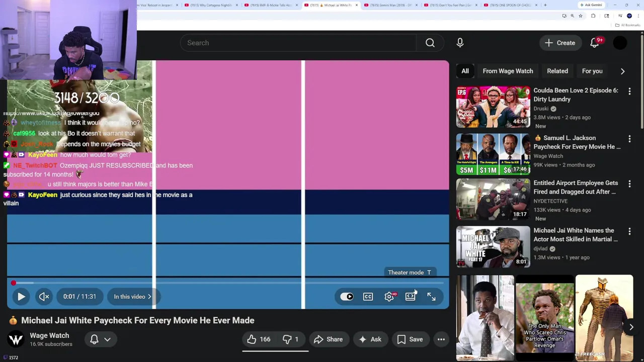The image size is (644, 362).
Task: Click the Wage Watch channel name
Action: pyautogui.click(x=49, y=335)
